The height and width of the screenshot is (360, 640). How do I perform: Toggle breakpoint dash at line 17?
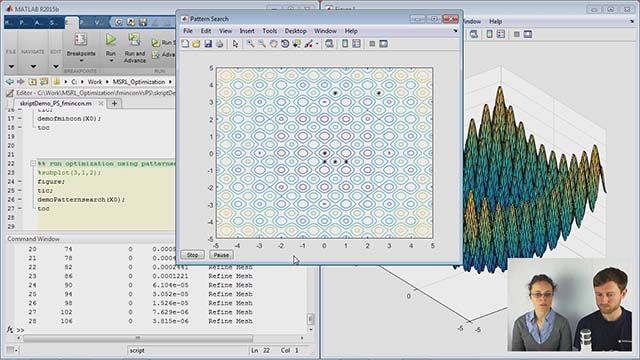(x=20, y=119)
